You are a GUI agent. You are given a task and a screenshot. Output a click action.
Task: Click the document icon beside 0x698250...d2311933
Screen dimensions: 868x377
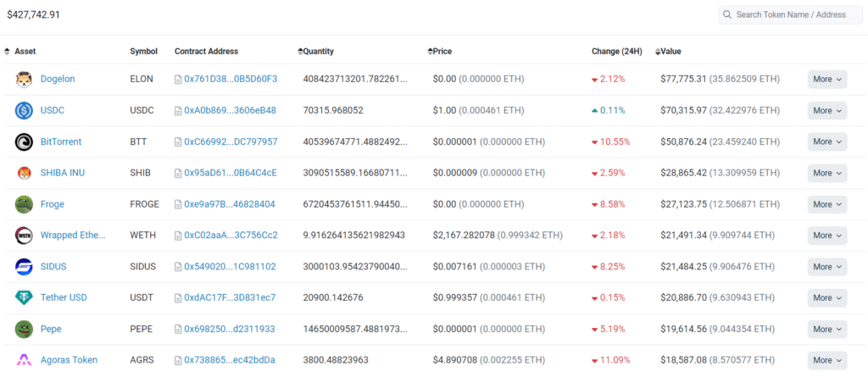(178, 330)
